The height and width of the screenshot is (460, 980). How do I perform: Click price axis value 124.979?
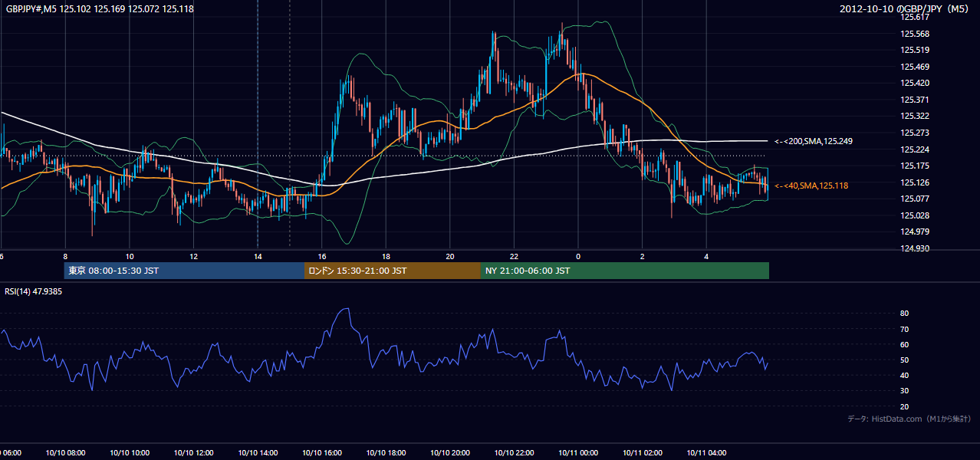(x=916, y=232)
